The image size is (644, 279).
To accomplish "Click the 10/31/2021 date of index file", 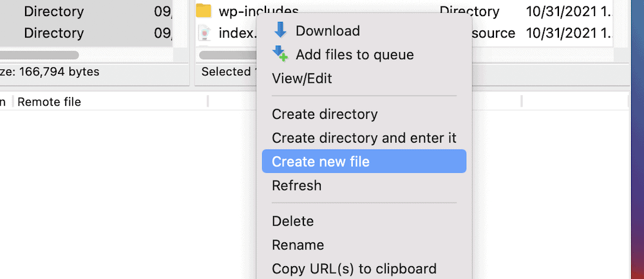I will [570, 33].
